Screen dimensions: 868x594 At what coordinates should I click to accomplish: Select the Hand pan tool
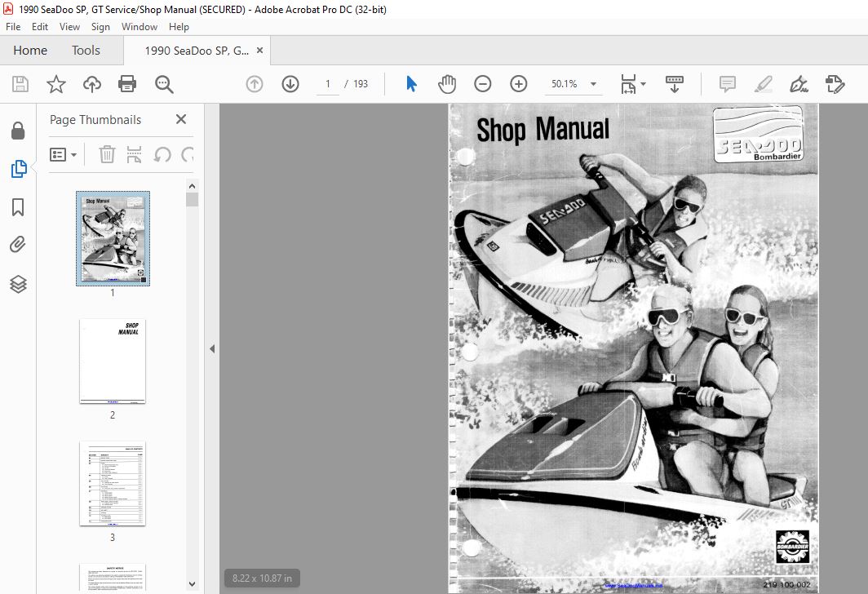click(447, 84)
